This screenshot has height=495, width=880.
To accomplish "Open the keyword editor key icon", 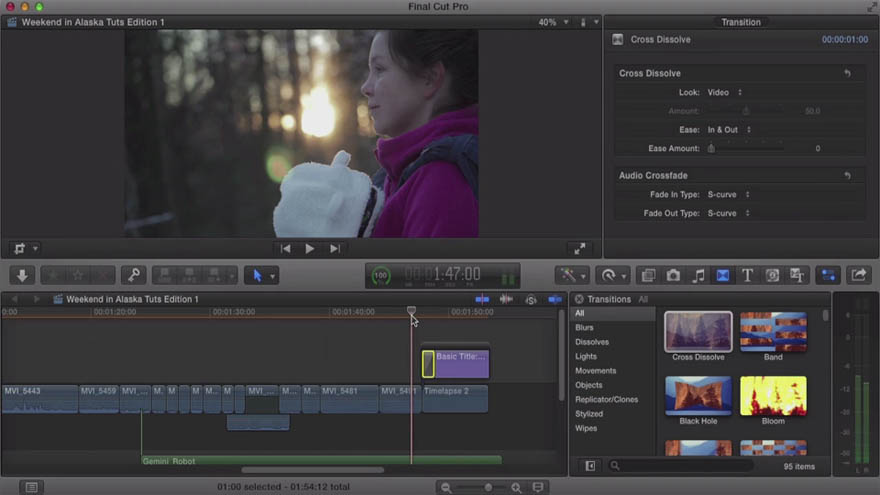I will coord(134,275).
